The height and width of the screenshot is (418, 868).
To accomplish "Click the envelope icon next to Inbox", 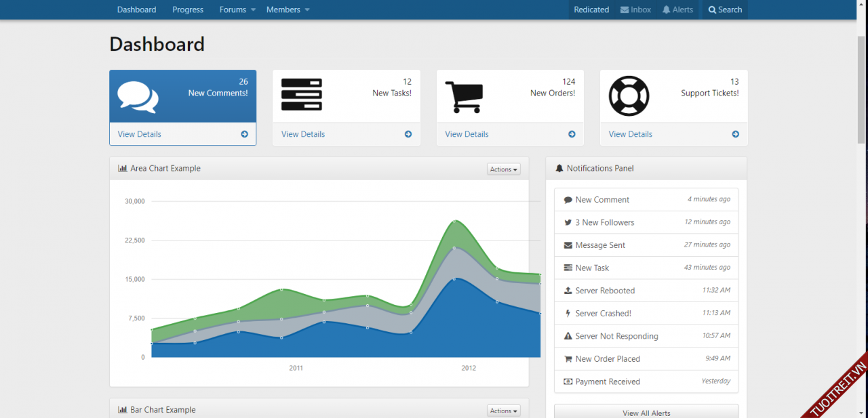I will 624,9.
